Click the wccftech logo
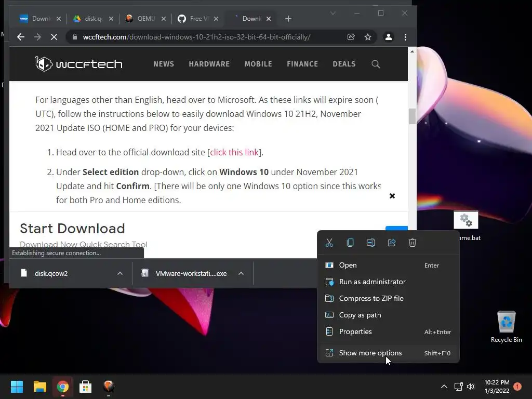Viewport: 532px width, 399px height. pyautogui.click(x=79, y=64)
